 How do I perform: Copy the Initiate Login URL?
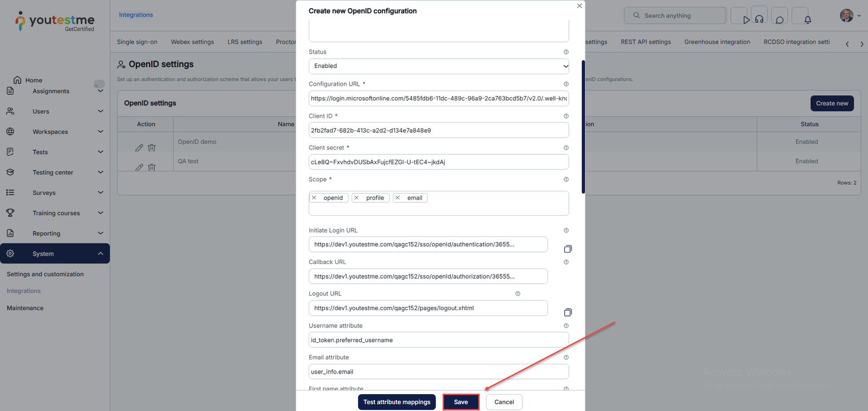click(x=567, y=249)
